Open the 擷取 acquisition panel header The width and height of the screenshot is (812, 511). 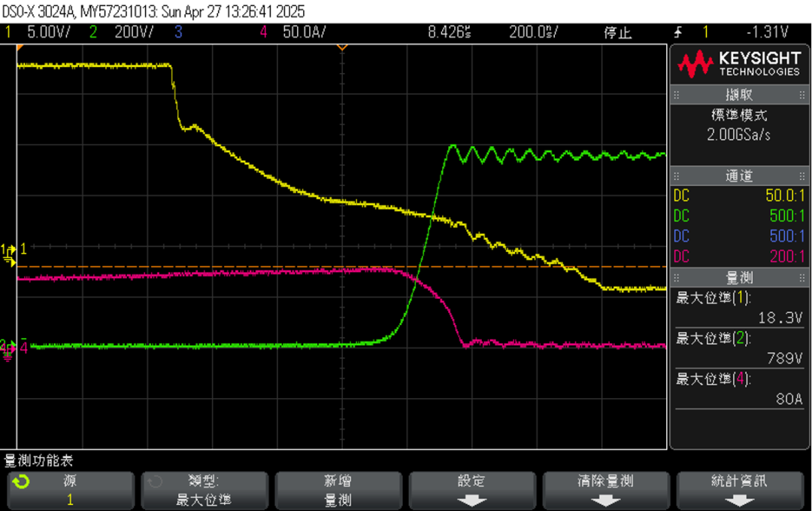[738, 95]
